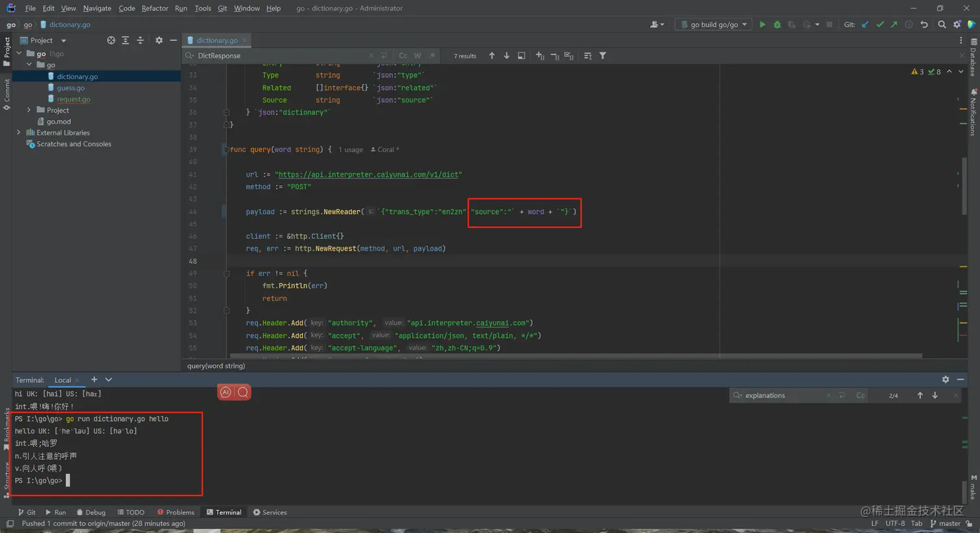Click the Git commit checkmark icon
Image resolution: width=980 pixels, height=533 pixels.
[x=880, y=25]
